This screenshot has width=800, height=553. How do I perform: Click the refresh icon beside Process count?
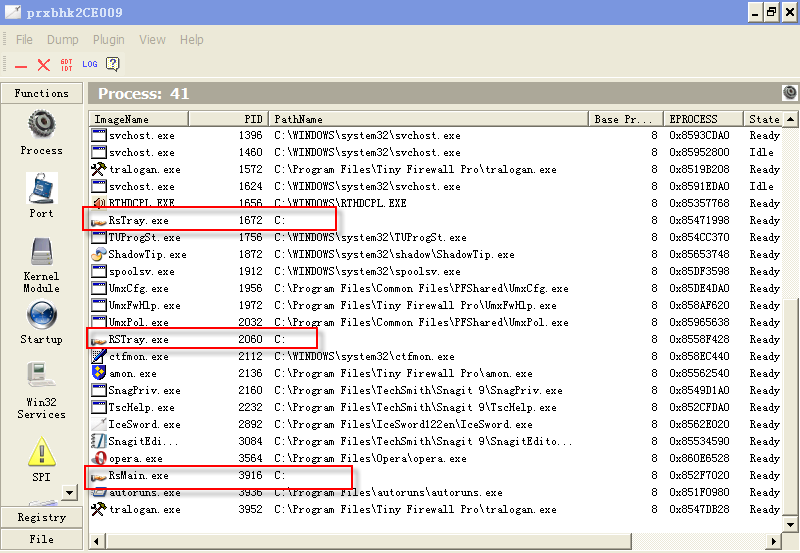pos(789,93)
